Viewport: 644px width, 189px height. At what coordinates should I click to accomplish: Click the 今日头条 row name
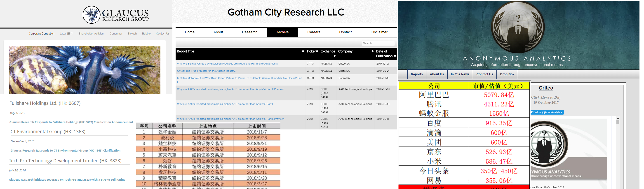pyautogui.click(x=434, y=171)
